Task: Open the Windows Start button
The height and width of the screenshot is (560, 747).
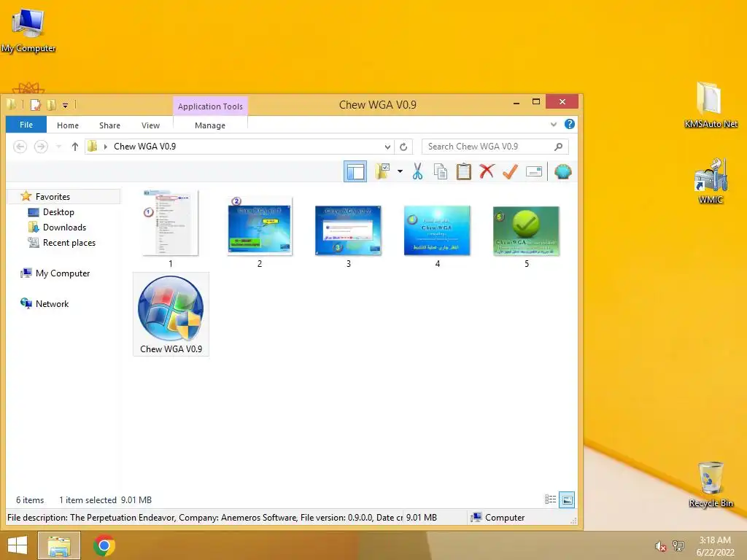Action: pos(18,545)
